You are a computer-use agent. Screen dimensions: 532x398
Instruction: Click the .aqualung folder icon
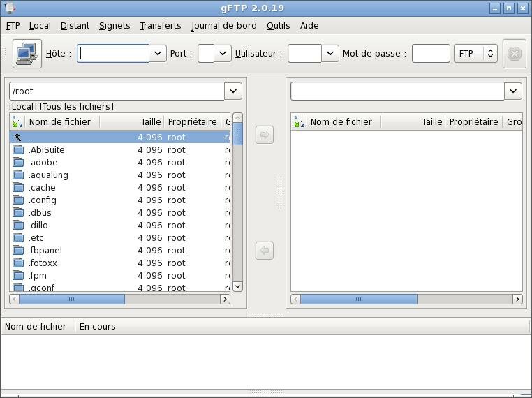[x=18, y=175]
